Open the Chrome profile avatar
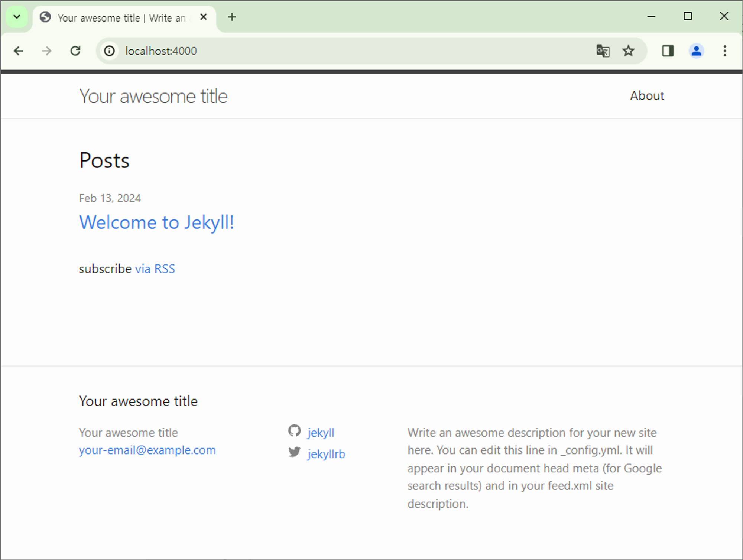 (697, 51)
